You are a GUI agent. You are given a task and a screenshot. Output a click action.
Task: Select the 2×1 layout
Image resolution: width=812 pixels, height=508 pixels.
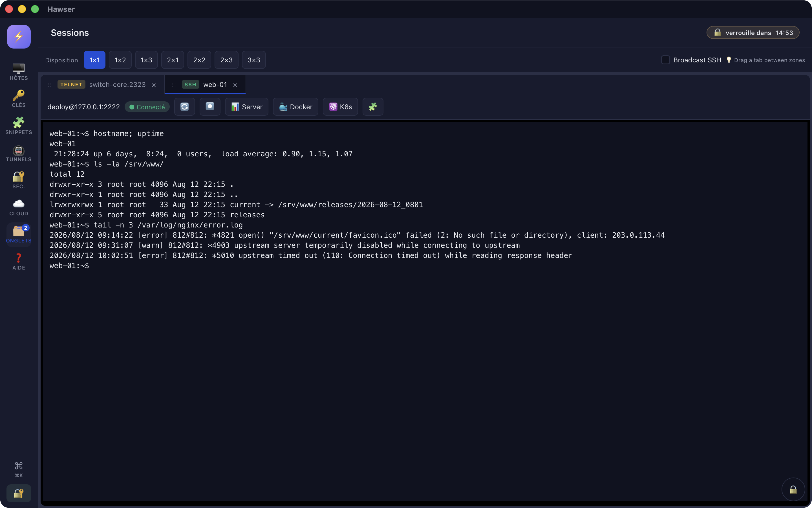pyautogui.click(x=173, y=60)
